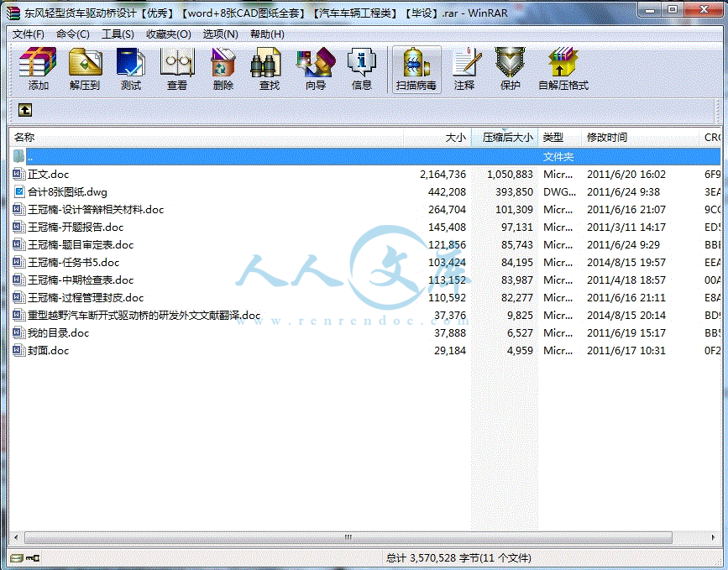This screenshot has width=728, height=570.
Task: Click the WinRAR title bar app icon
Action: (13, 13)
